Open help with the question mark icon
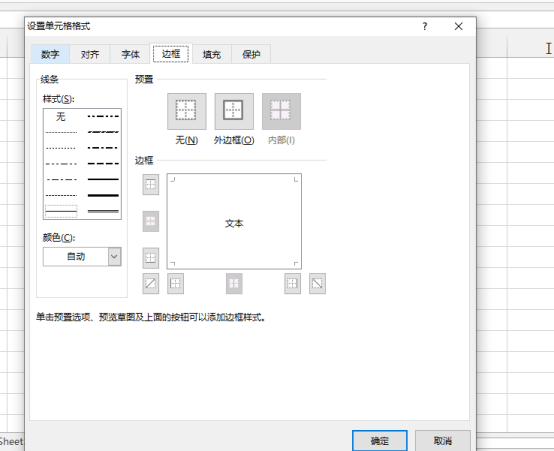 (x=425, y=26)
